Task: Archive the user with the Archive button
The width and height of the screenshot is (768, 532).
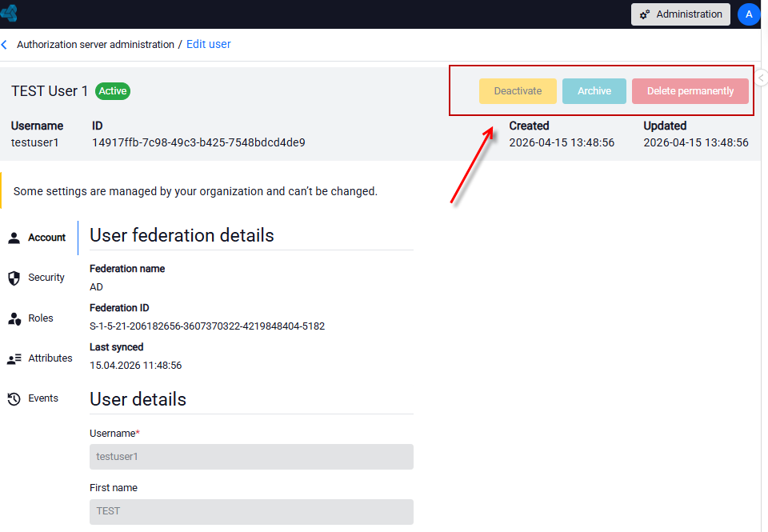Action: click(594, 91)
